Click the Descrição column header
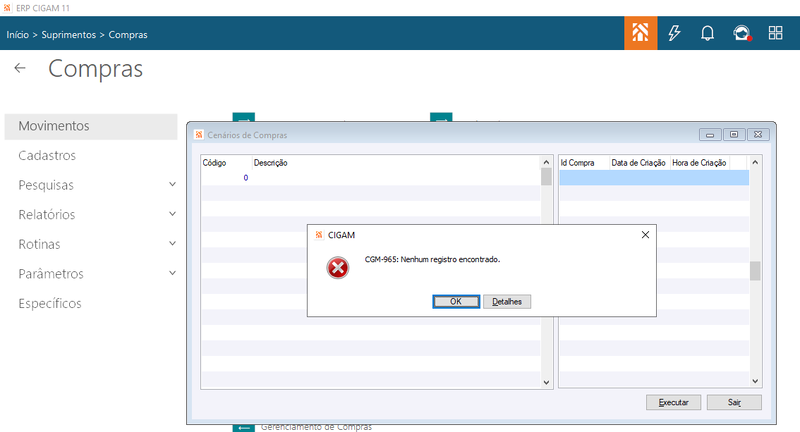This screenshot has height=432, width=800. (x=396, y=163)
